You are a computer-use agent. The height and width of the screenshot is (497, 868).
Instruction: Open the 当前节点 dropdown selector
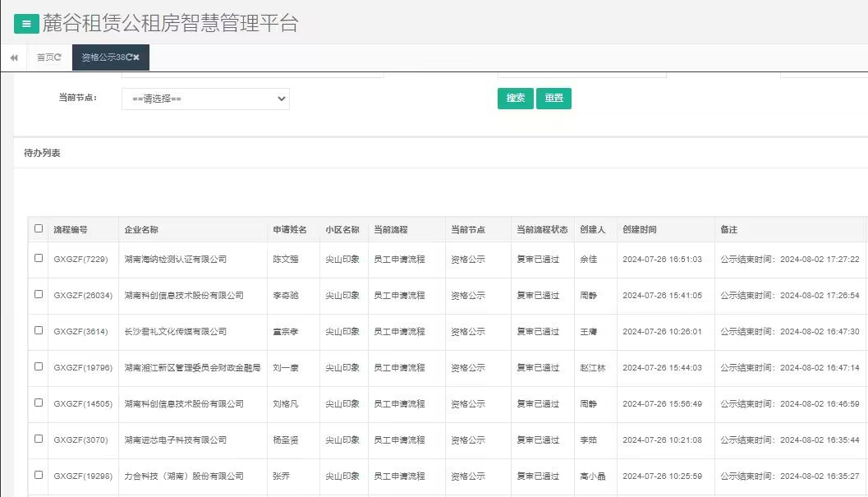205,99
